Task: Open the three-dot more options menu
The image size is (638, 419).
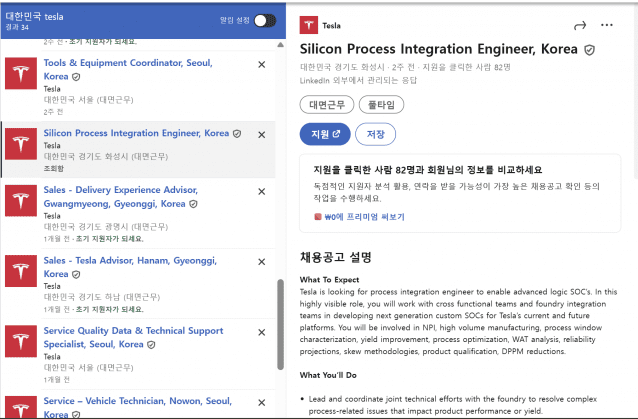Action: (x=607, y=25)
